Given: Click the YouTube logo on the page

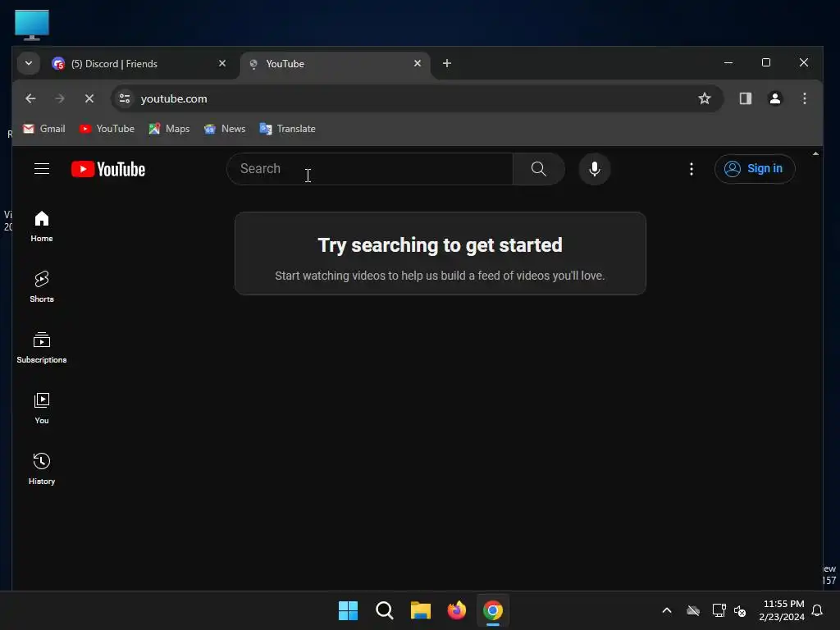Looking at the screenshot, I should tap(108, 169).
